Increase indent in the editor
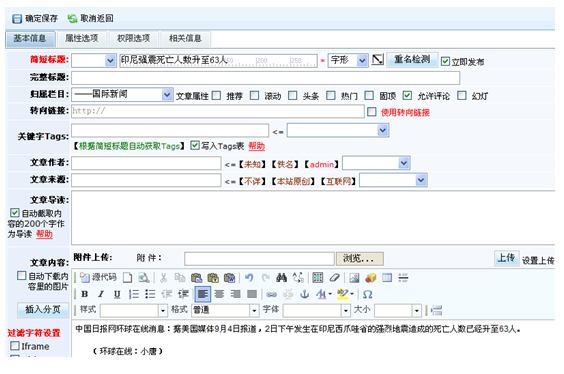Image resolution: width=564 pixels, height=374 pixels. click(x=183, y=294)
